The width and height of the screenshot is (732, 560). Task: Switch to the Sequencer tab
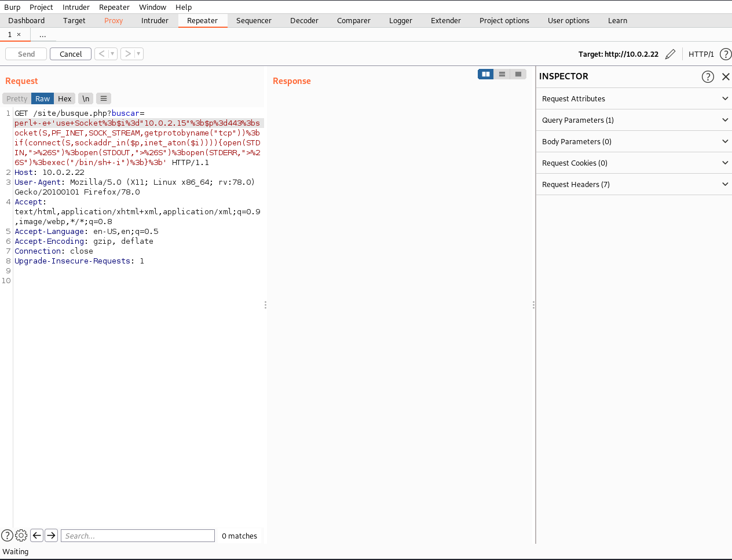pyautogui.click(x=254, y=20)
